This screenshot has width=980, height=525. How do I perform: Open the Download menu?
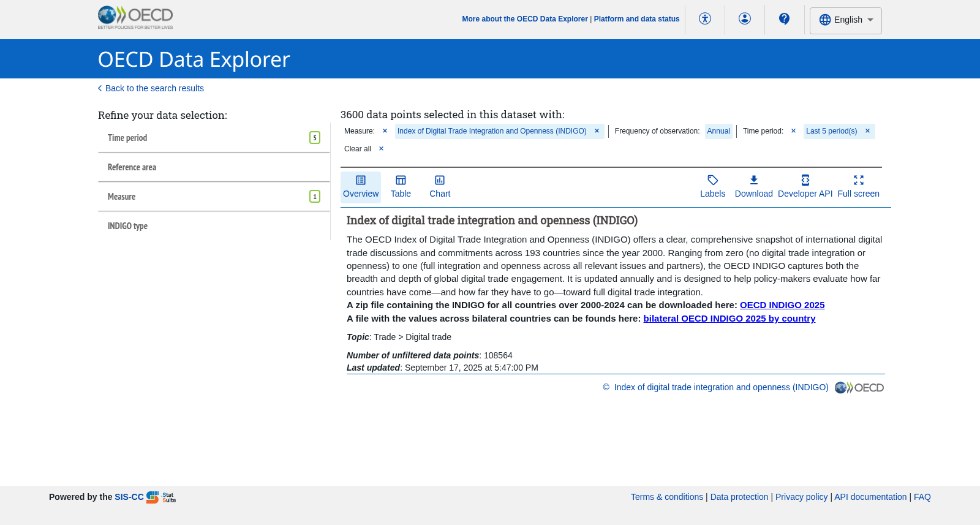tap(754, 187)
